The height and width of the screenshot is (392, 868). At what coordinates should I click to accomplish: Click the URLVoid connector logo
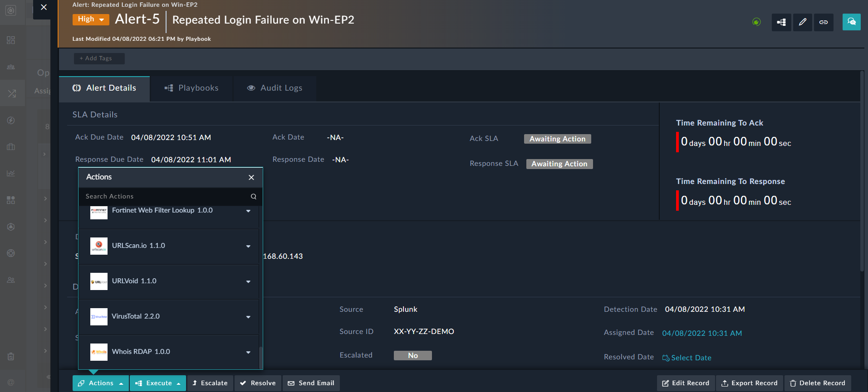click(99, 281)
